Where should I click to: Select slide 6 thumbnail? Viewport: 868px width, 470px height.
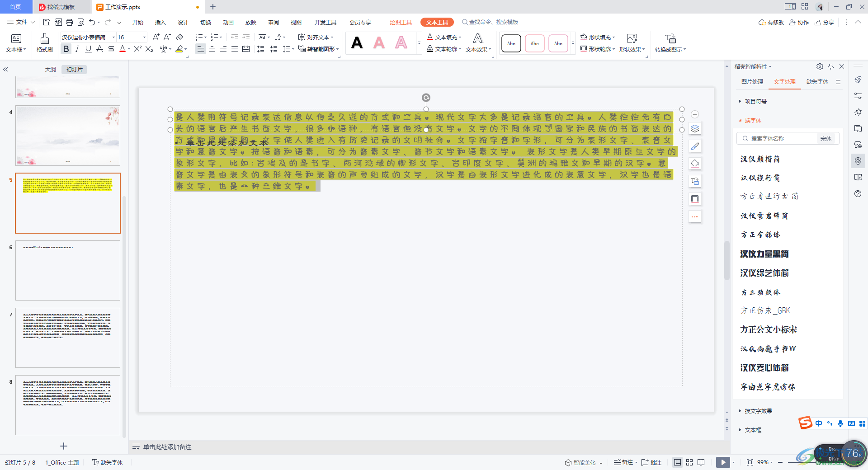tap(68, 270)
